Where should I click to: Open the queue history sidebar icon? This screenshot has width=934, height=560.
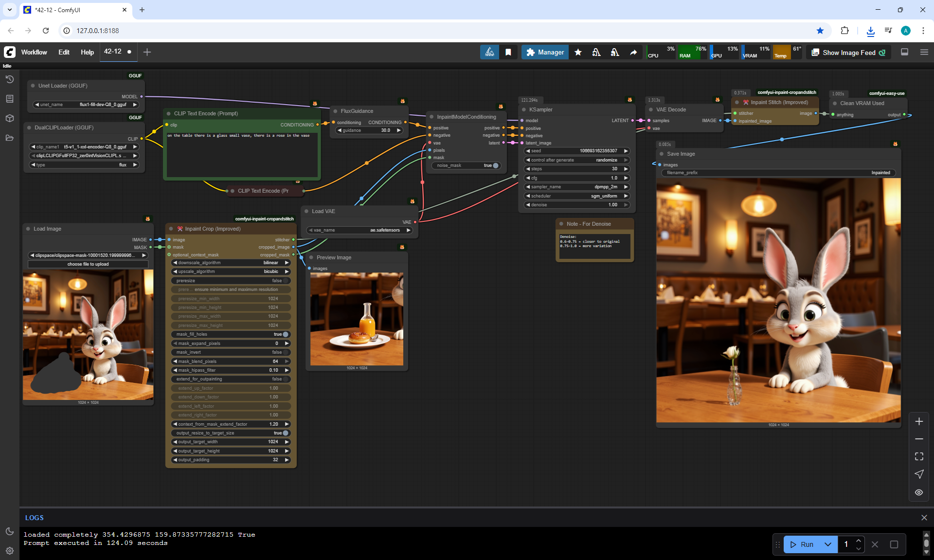point(9,79)
